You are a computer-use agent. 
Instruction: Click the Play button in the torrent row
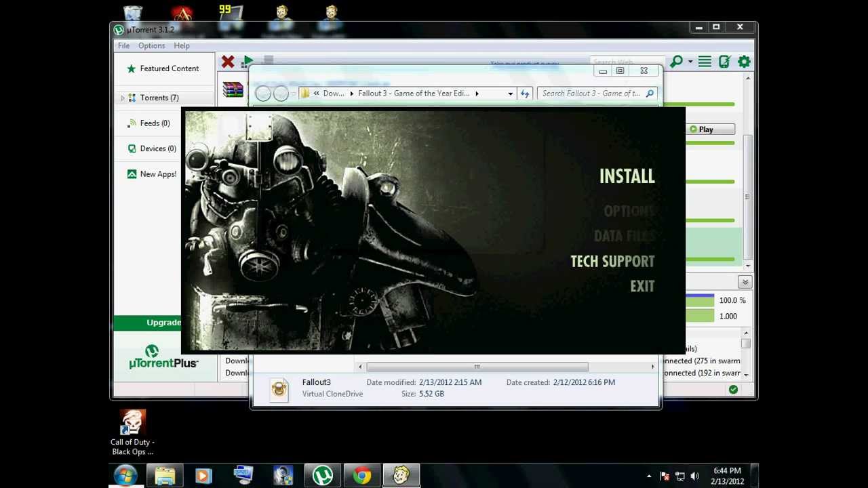(711, 129)
